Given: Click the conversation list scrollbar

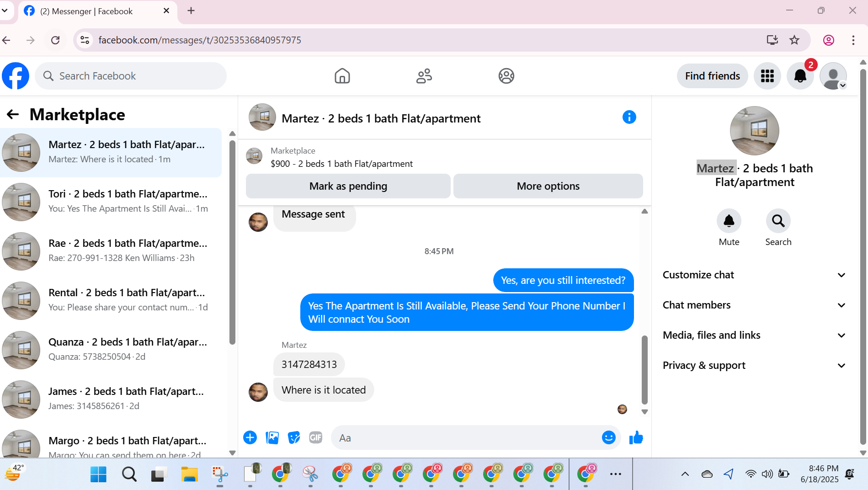Looking at the screenshot, I should click(232, 242).
